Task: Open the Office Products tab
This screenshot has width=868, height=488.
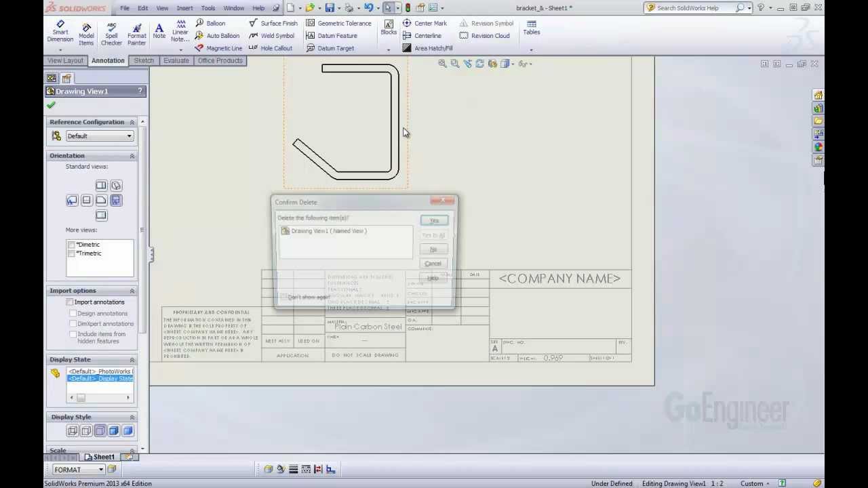Action: click(x=220, y=60)
